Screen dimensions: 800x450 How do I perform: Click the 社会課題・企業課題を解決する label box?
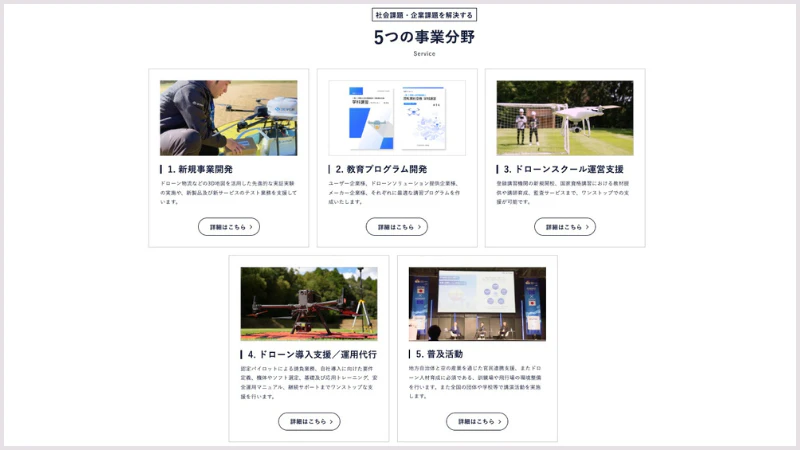424,15
